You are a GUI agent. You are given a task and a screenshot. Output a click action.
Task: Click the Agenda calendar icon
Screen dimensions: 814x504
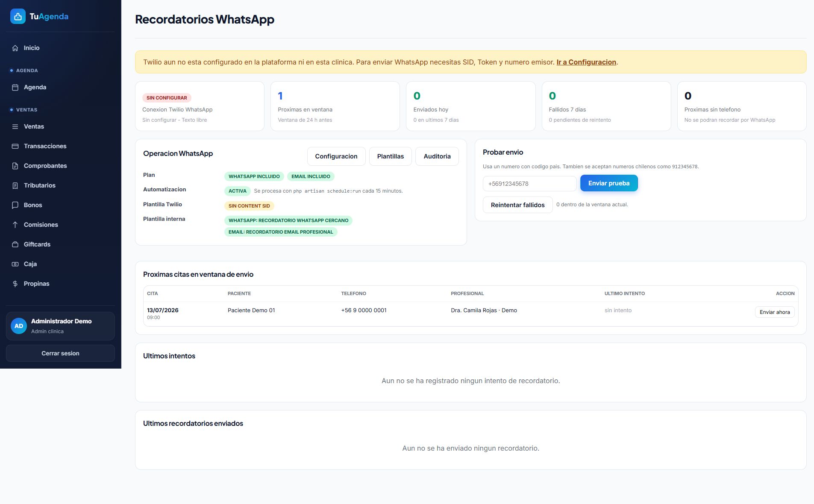pos(15,87)
